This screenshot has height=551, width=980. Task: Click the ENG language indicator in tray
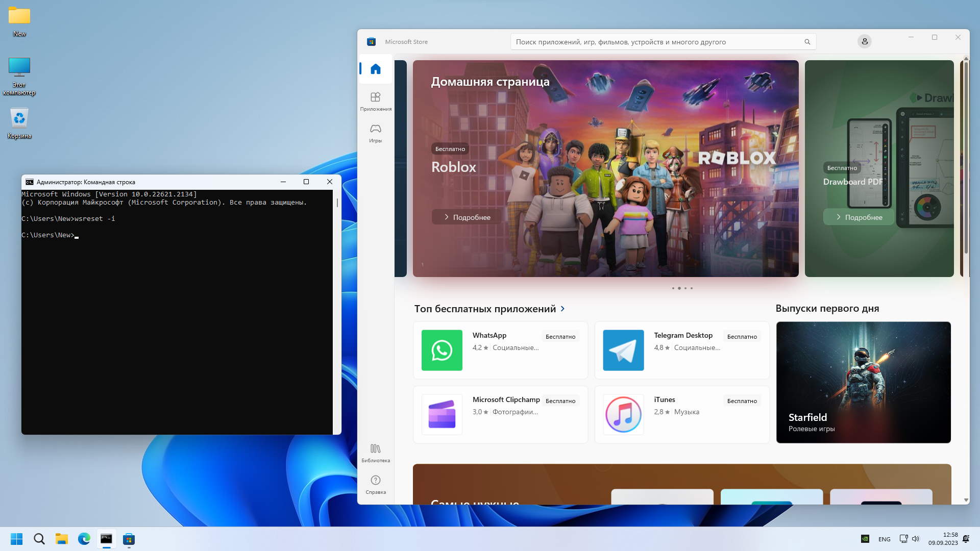(884, 539)
